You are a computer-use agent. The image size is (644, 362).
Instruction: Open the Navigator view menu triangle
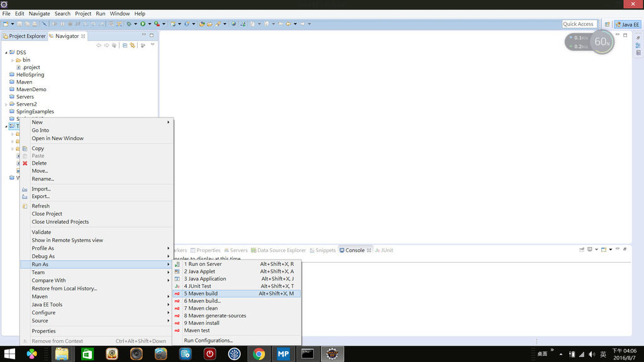click(152, 45)
